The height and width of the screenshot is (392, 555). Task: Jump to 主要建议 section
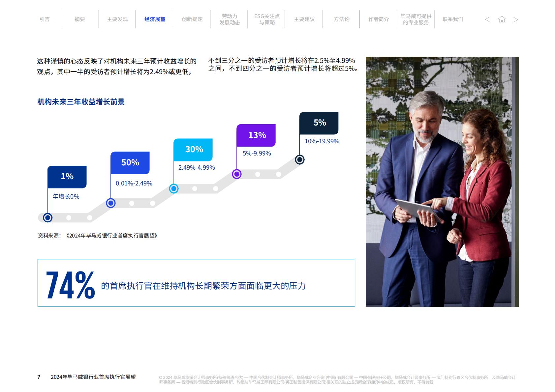pos(304,19)
